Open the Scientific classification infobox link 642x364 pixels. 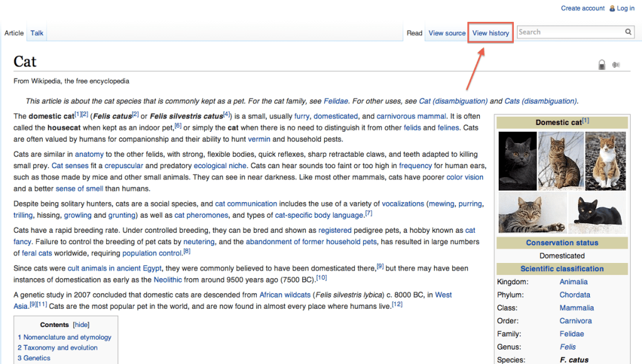(x=562, y=269)
